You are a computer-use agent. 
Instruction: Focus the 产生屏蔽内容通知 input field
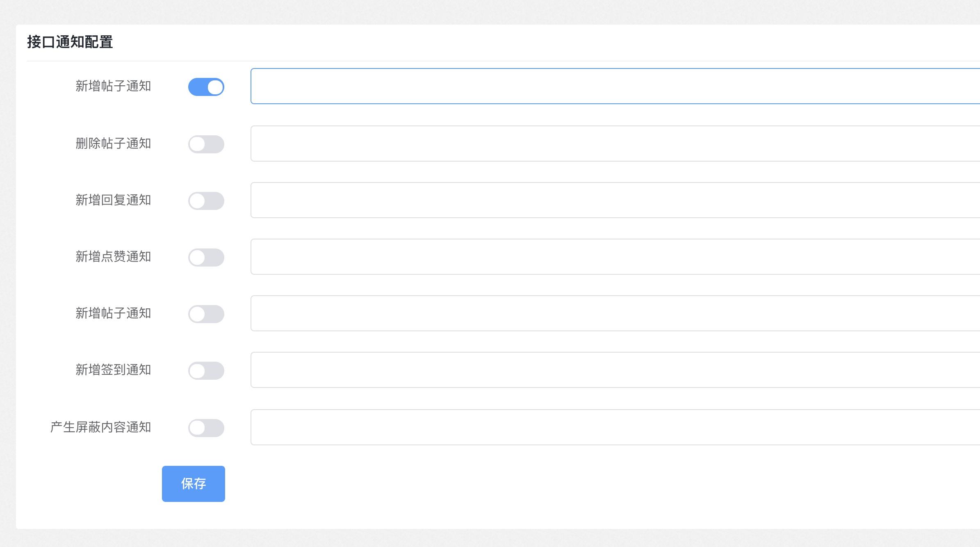coord(615,427)
